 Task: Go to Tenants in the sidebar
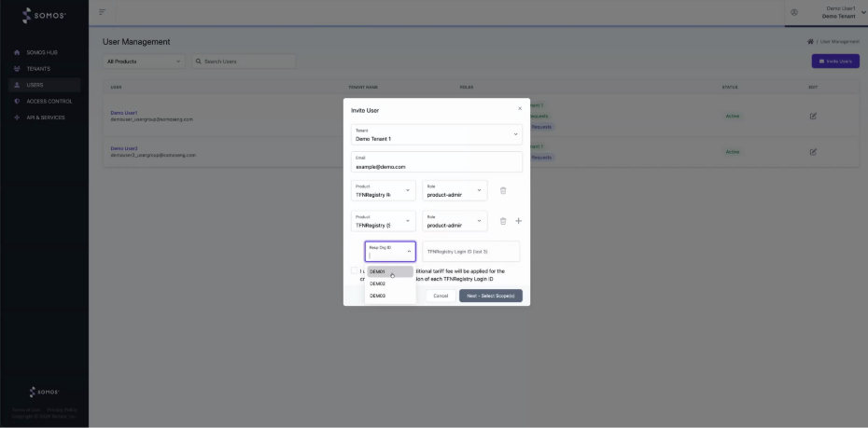click(x=39, y=69)
